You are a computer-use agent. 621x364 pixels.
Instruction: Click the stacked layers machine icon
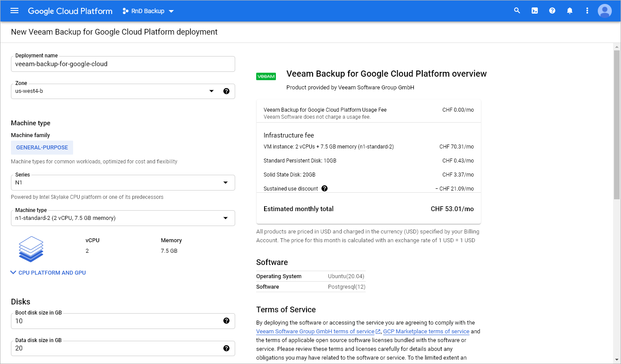[x=31, y=248]
